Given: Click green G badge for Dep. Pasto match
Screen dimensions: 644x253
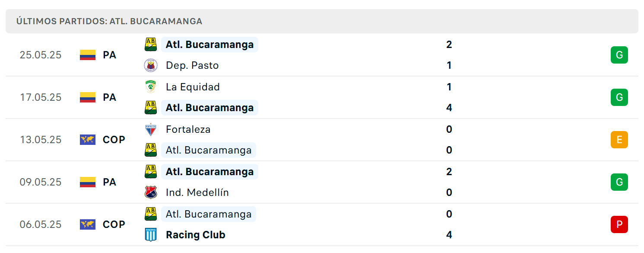Looking at the screenshot, I should [619, 55].
